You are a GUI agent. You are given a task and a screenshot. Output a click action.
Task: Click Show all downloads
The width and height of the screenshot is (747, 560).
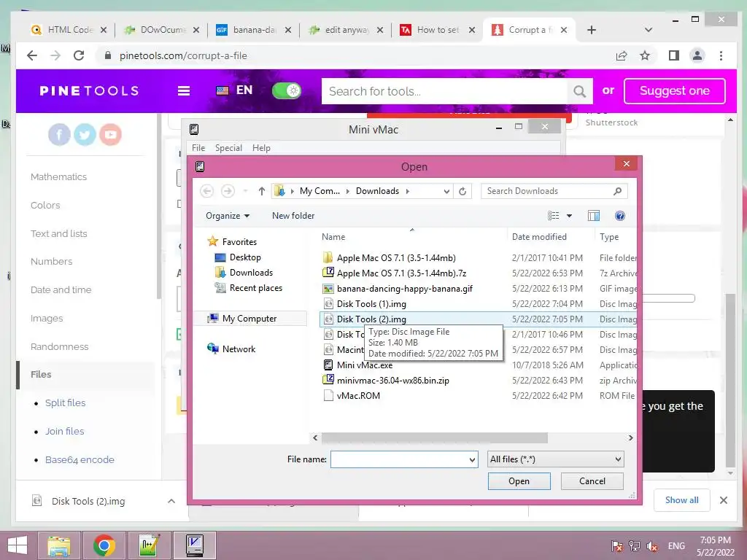(682, 500)
